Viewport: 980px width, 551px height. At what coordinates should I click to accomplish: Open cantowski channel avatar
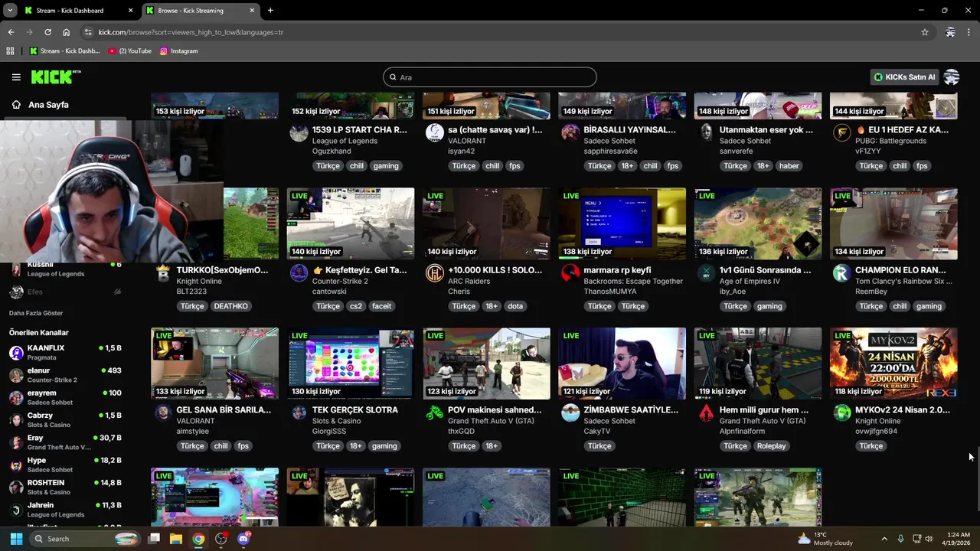[299, 272]
